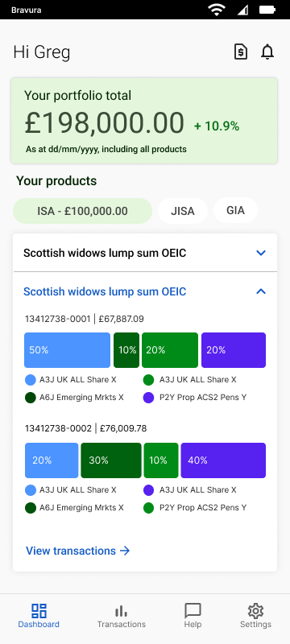Click the blue expanded Scottish widows heading
Viewport: 290px width, 644px height.
[x=105, y=291]
